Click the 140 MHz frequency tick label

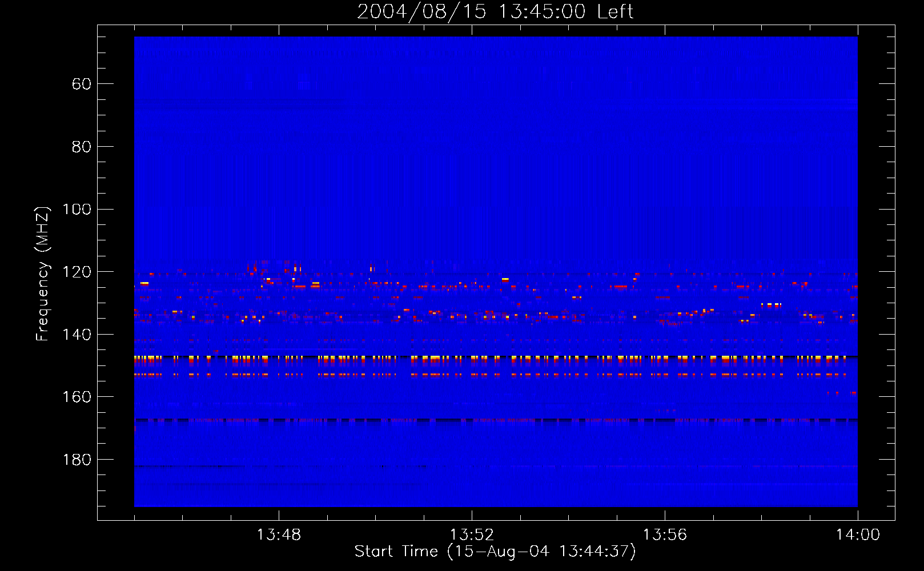77,335
